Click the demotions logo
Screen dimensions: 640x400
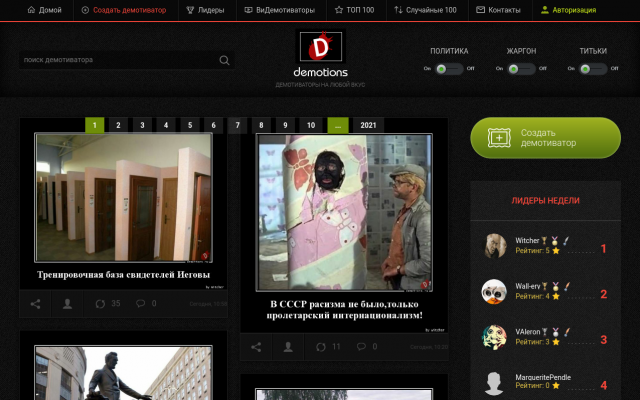[320, 54]
